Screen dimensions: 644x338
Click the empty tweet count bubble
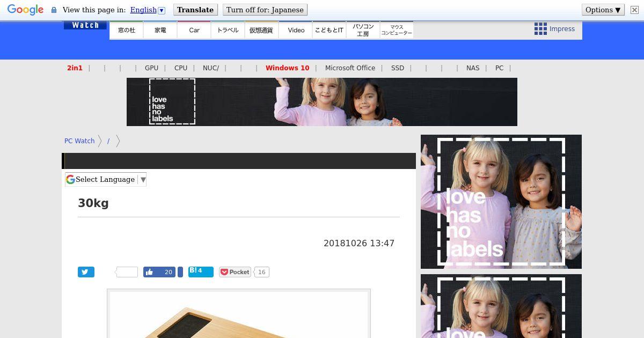click(x=127, y=272)
